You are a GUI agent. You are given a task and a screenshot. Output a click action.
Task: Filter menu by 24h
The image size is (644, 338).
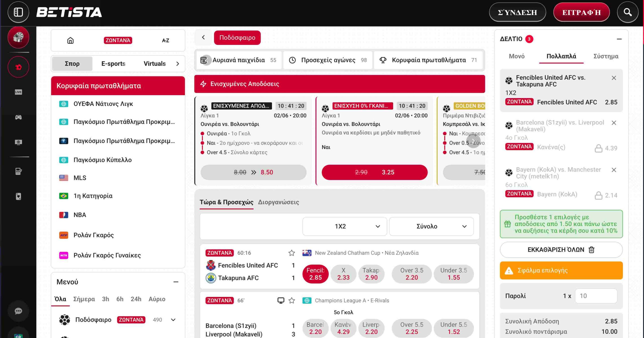pos(136,299)
